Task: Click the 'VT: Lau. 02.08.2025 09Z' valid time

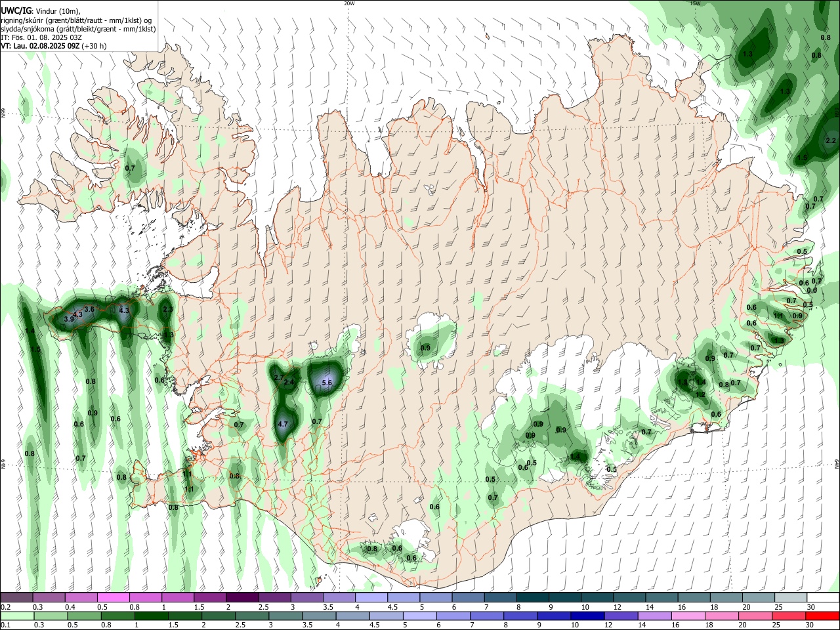Action: (41, 46)
